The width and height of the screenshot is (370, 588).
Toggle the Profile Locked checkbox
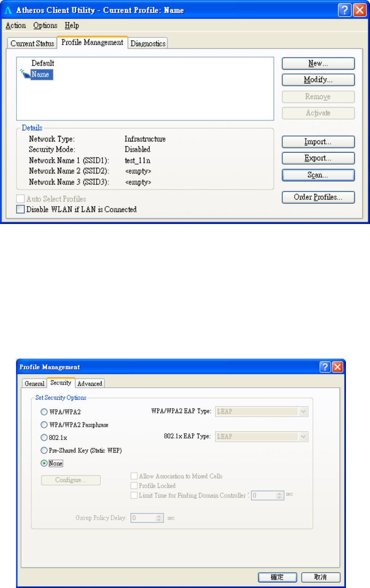[134, 485]
